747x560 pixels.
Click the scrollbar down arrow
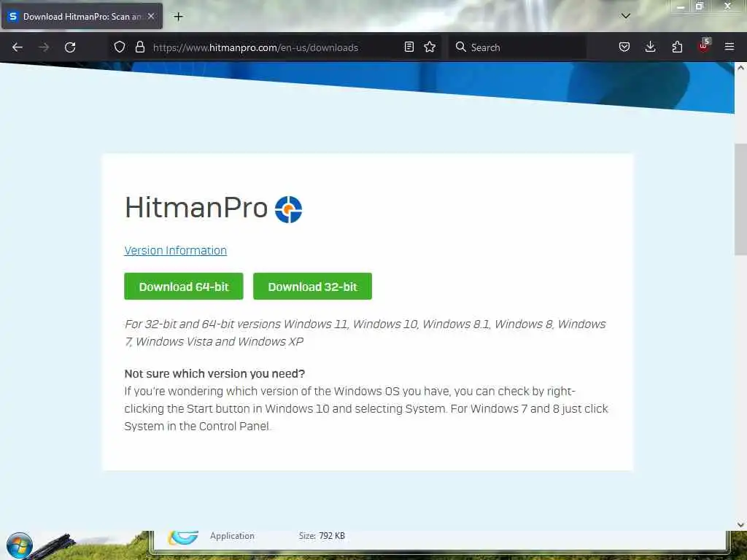coord(740,525)
